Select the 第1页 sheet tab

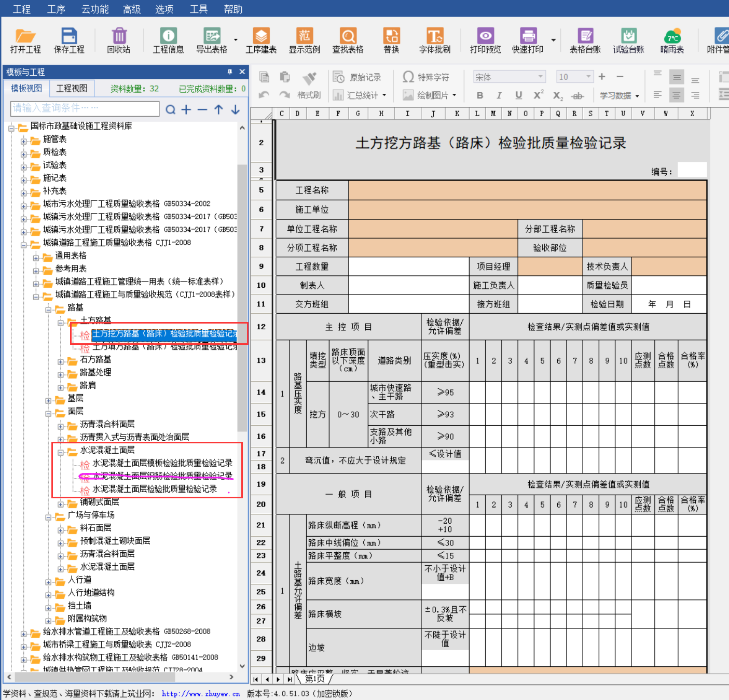click(x=314, y=679)
